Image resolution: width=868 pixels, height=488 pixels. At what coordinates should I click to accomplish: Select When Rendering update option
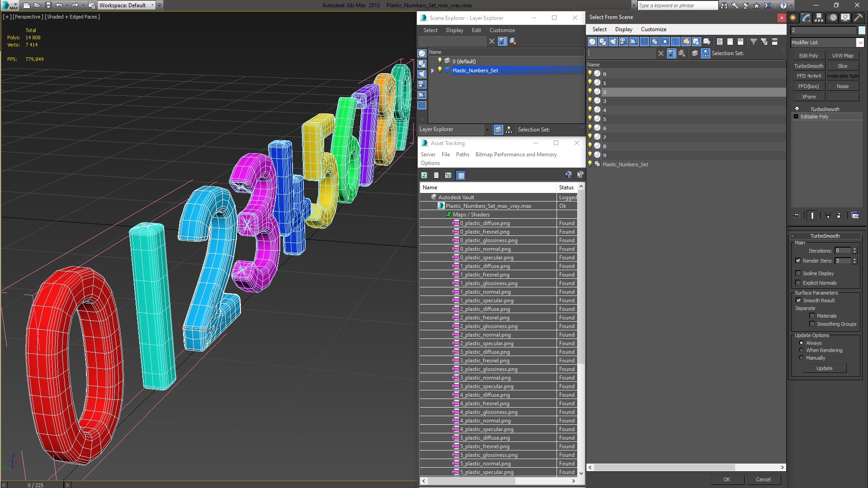click(801, 350)
